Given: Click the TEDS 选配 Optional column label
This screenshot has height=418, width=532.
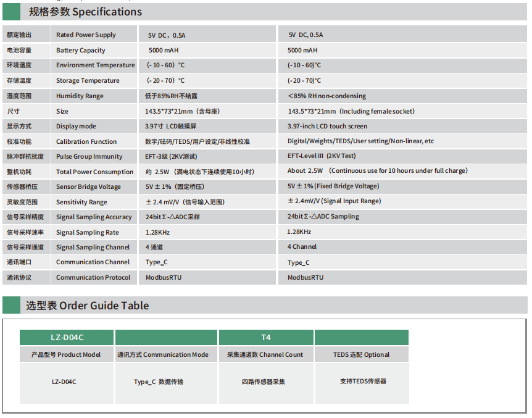Looking at the screenshot, I should pyautogui.click(x=361, y=354).
